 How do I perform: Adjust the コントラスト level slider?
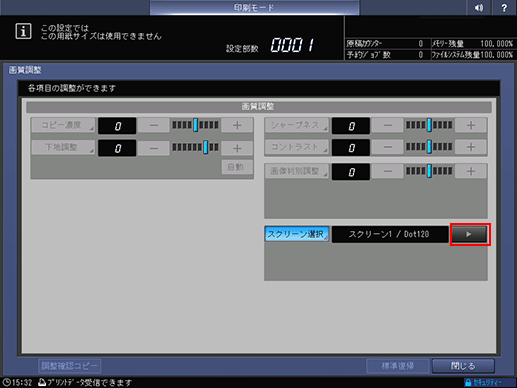point(429,147)
